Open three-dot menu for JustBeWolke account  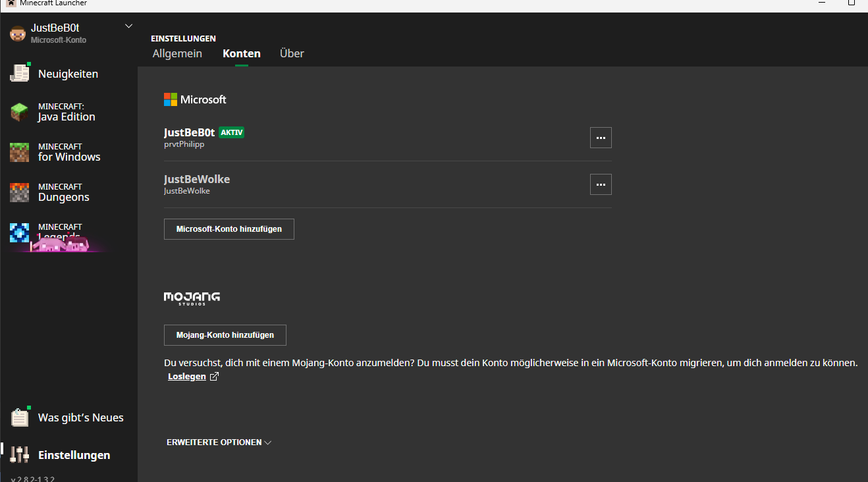[x=601, y=184]
